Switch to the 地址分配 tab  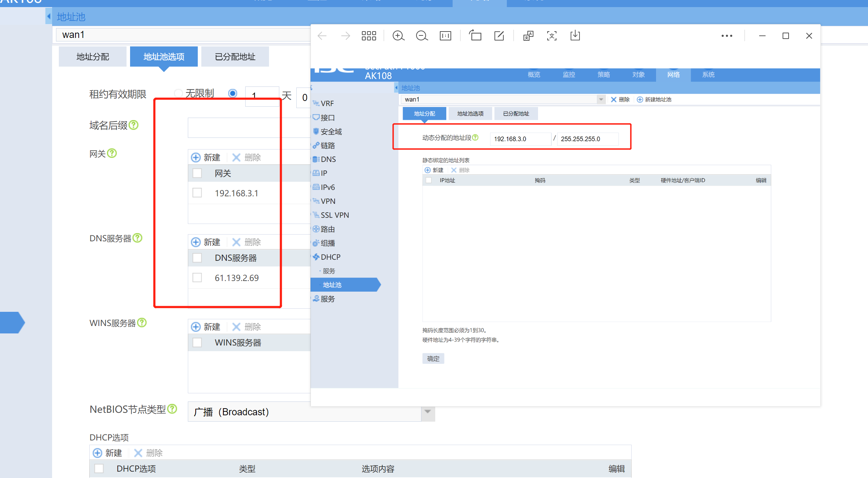click(x=93, y=57)
